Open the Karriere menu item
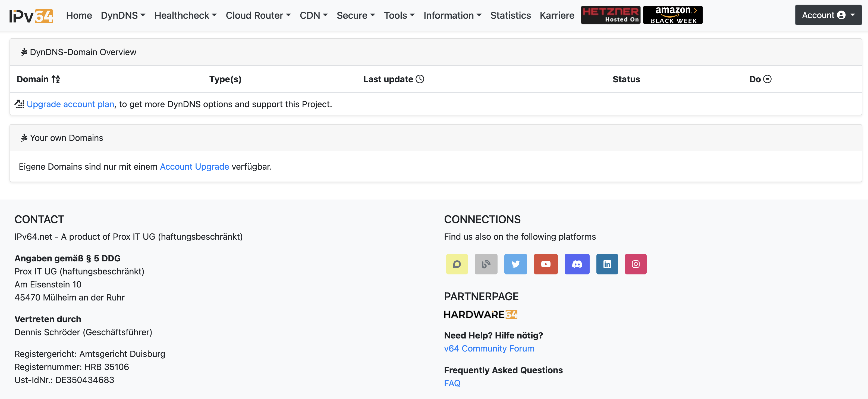 coord(557,15)
